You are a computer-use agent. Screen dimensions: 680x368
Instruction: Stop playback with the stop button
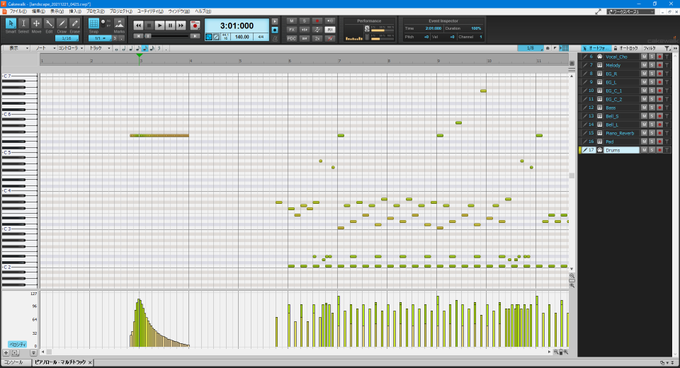[149, 26]
